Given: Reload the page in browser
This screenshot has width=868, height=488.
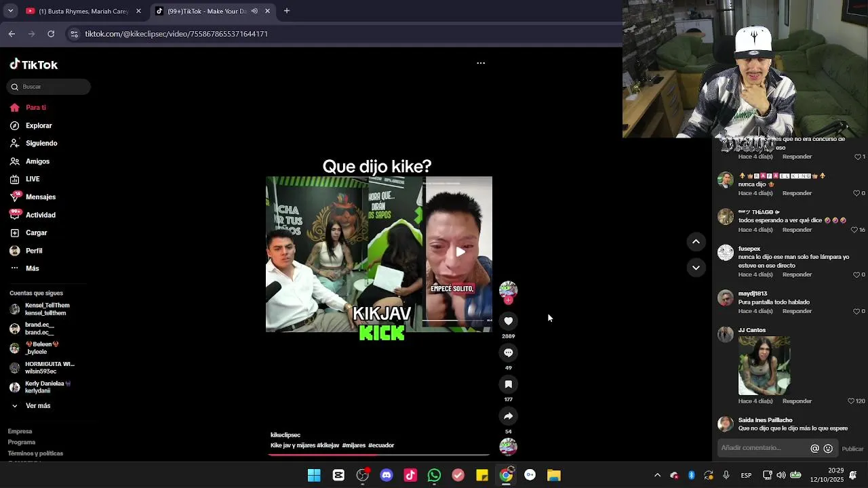Looking at the screenshot, I should 51,34.
